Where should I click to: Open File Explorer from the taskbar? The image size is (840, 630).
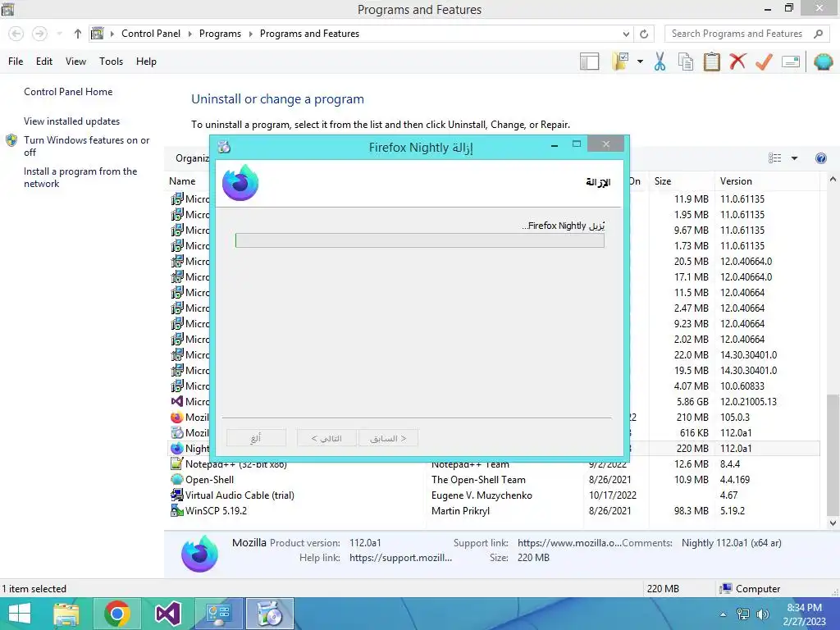pyautogui.click(x=66, y=614)
